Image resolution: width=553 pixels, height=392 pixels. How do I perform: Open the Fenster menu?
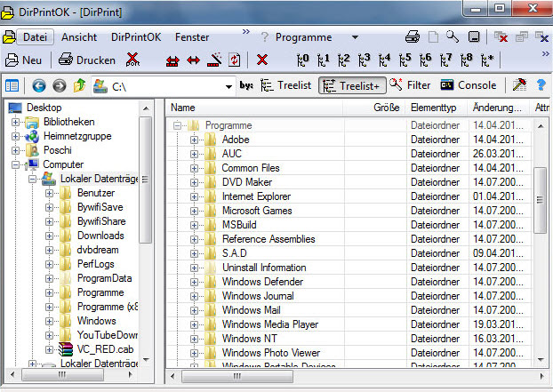192,37
